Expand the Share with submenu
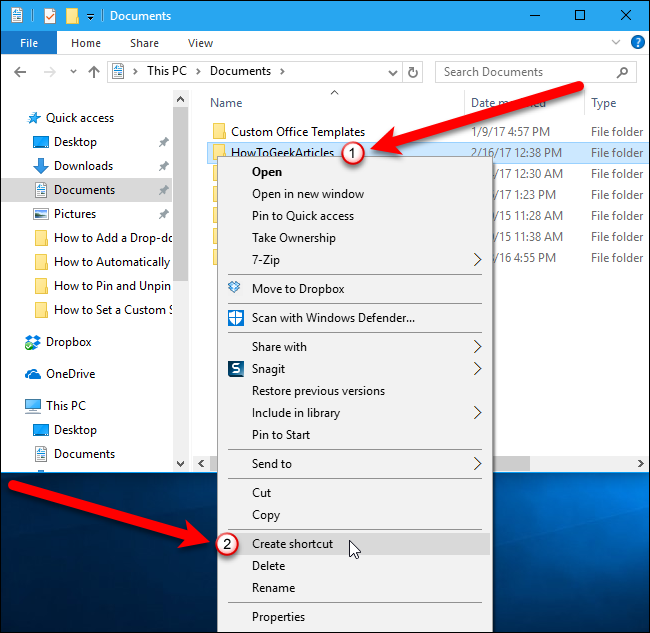The image size is (650, 633). tap(355, 347)
